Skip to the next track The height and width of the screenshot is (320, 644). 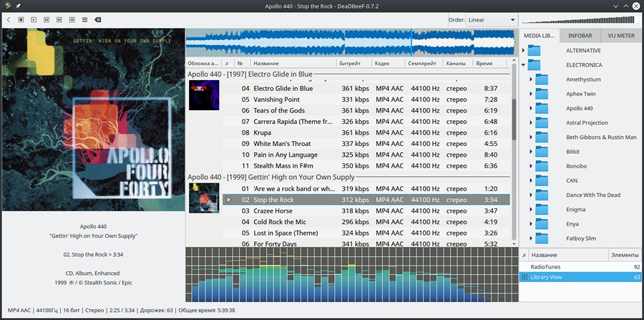[72, 20]
